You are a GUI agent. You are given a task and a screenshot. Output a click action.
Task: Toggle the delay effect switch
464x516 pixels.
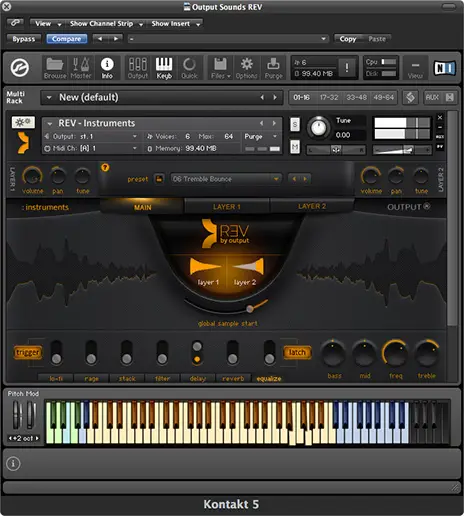[x=197, y=352]
